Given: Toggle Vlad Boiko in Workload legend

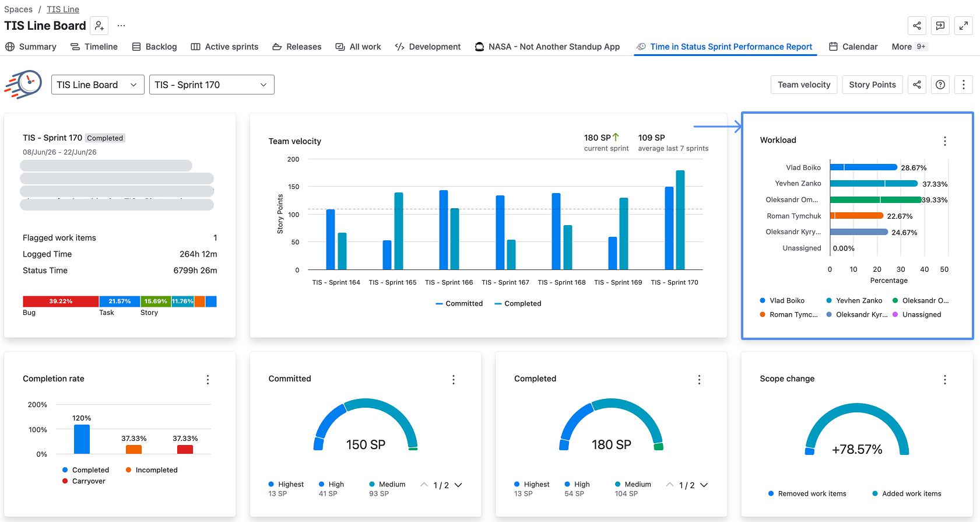Looking at the screenshot, I should (782, 300).
